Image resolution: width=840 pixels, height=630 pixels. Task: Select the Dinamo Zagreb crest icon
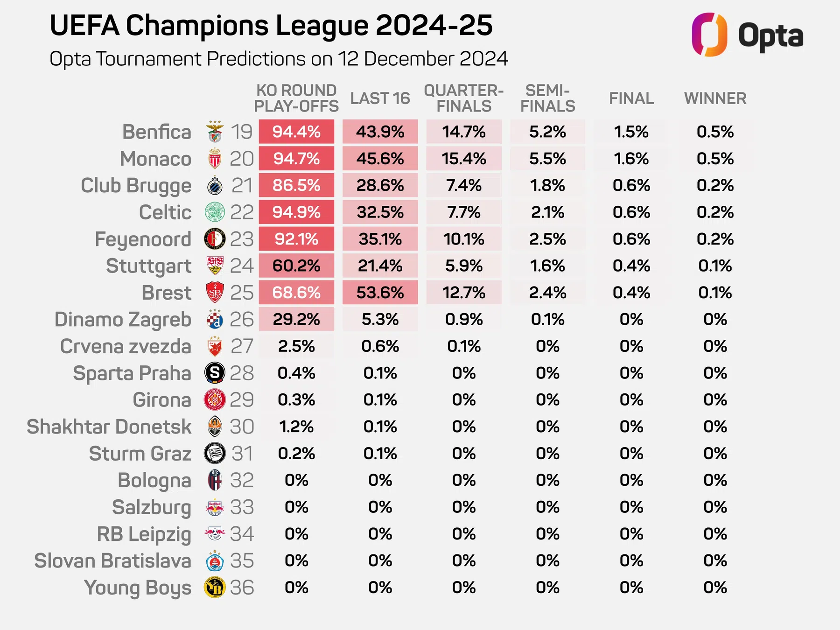(215, 320)
